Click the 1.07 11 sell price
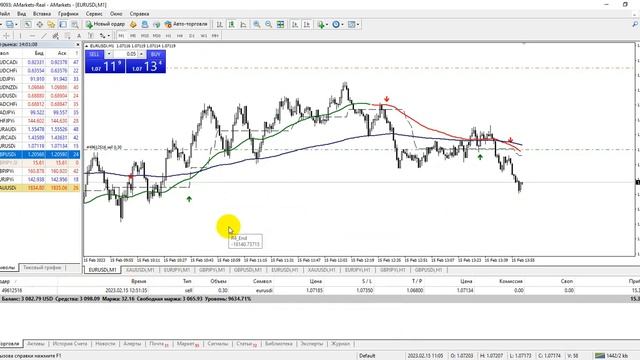This screenshot has width=640, height=360. coord(105,66)
